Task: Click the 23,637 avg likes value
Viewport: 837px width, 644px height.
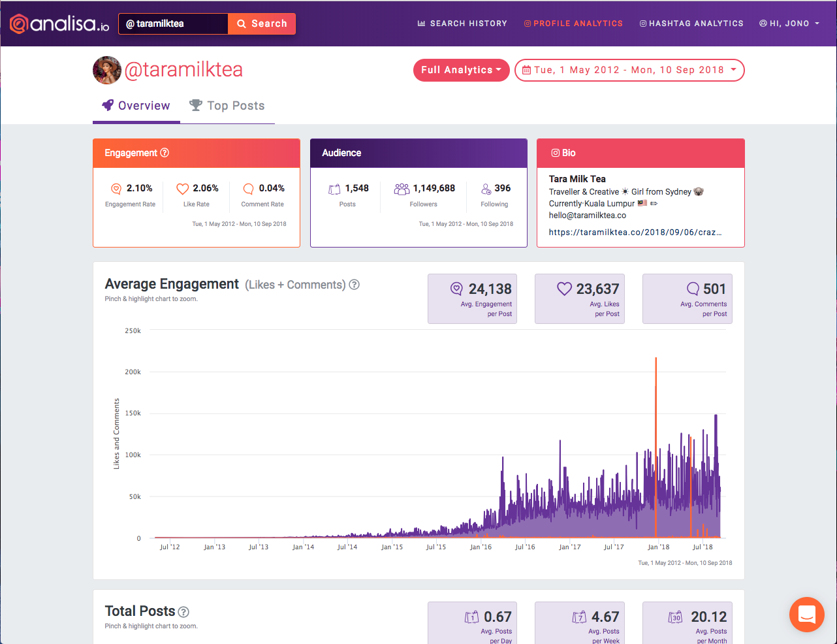Action: point(597,289)
